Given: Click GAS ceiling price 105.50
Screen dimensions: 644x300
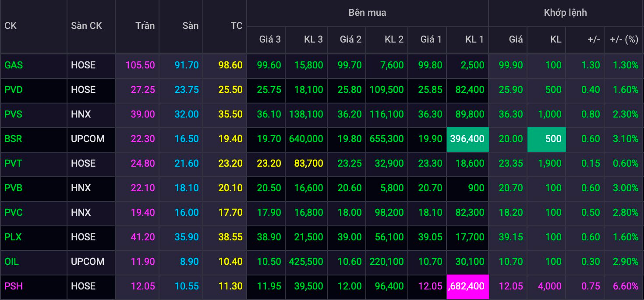Looking at the screenshot, I should tap(140, 65).
